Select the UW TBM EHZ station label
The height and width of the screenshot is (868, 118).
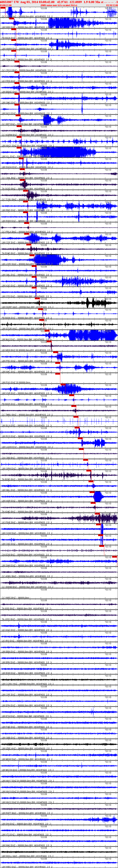point(27,60)
